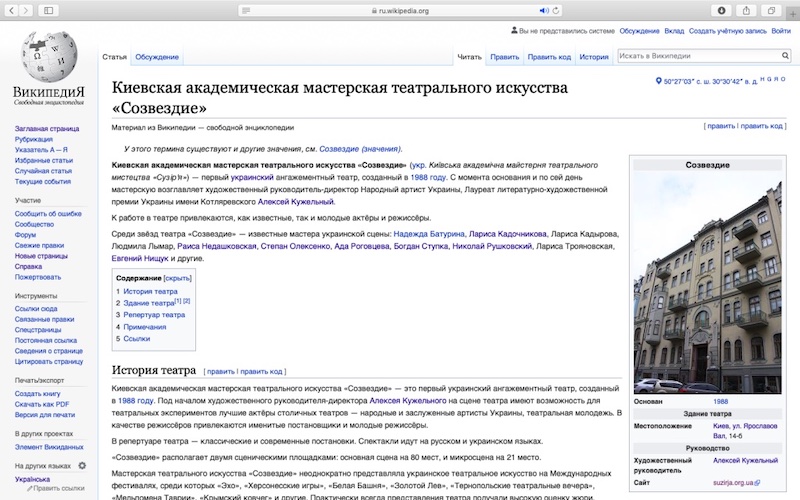Open a new tab with plus button

793,14
